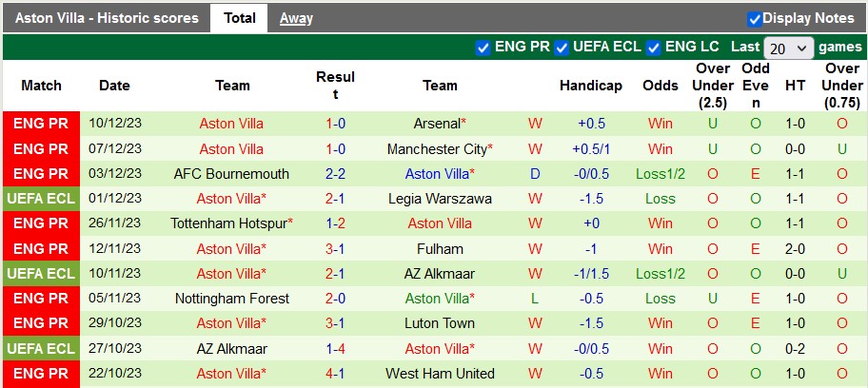The height and width of the screenshot is (388, 868).
Task: Open the 1-4 AZ Alkmaar match result
Action: [x=335, y=348]
